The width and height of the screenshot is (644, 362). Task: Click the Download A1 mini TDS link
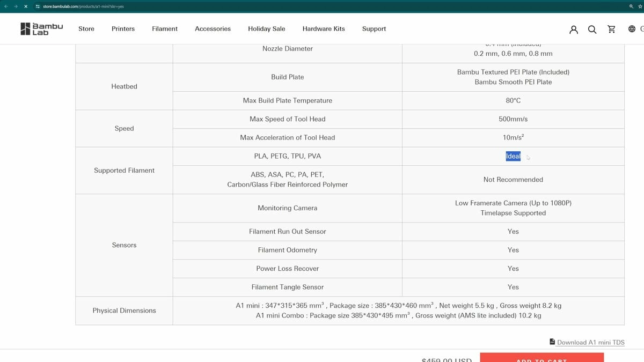590,342
